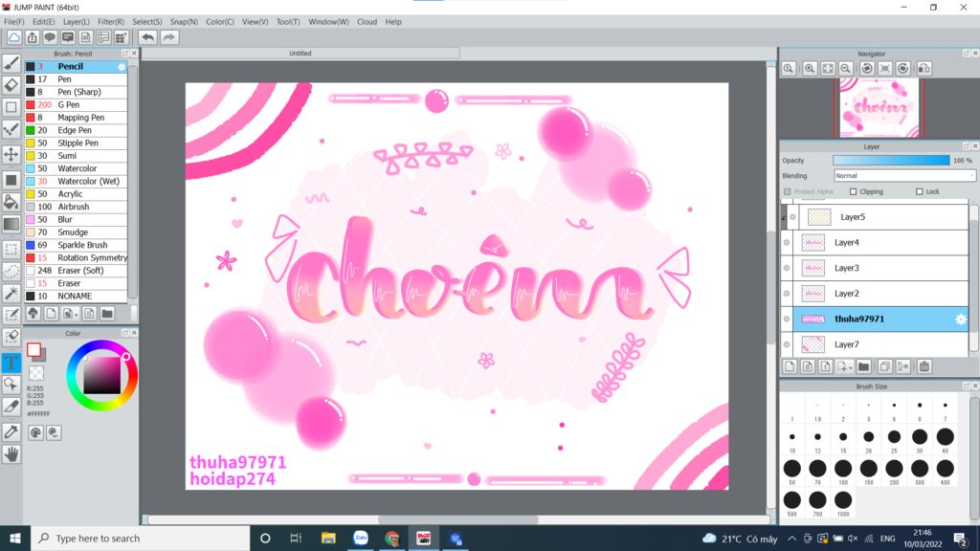Select the Gradient tool
The image size is (980, 551).
(11, 224)
